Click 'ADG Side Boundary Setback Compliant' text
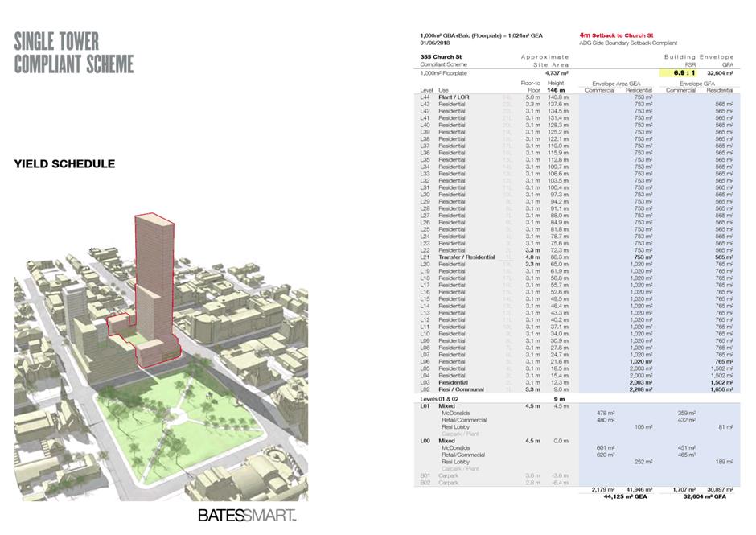Screen dimensions: 756x535 pyautogui.click(x=628, y=43)
